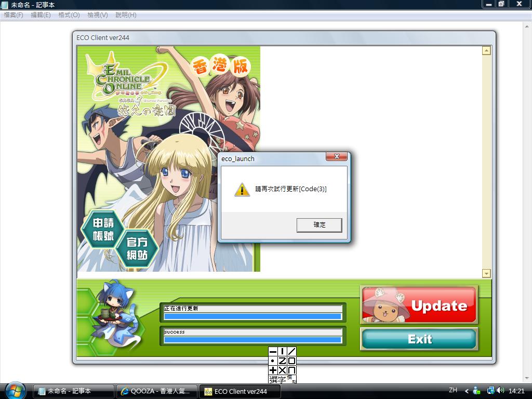Select the horizontal stroke 一 on the IME pad

pyautogui.click(x=273, y=352)
